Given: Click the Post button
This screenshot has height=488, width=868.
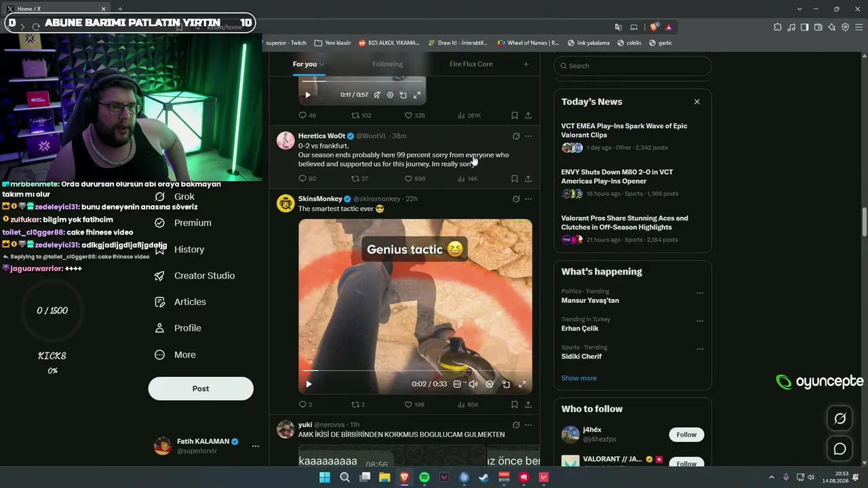Looking at the screenshot, I should [x=201, y=388].
